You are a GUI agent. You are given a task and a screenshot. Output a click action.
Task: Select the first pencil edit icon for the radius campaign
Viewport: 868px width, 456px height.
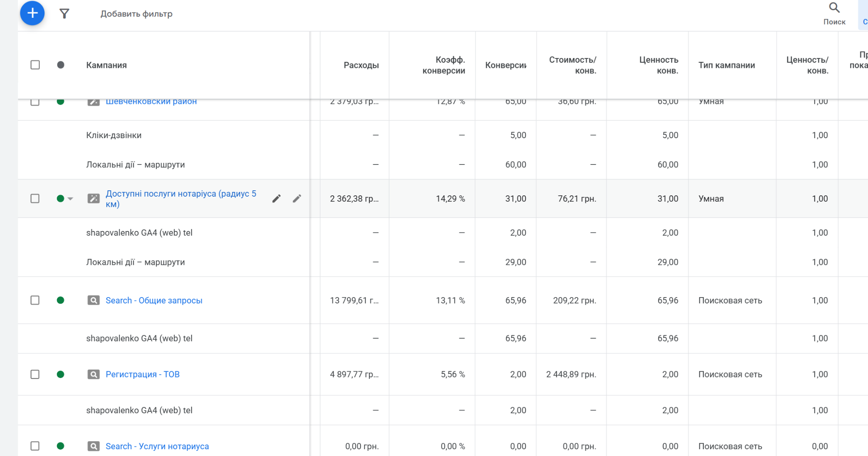(x=276, y=198)
